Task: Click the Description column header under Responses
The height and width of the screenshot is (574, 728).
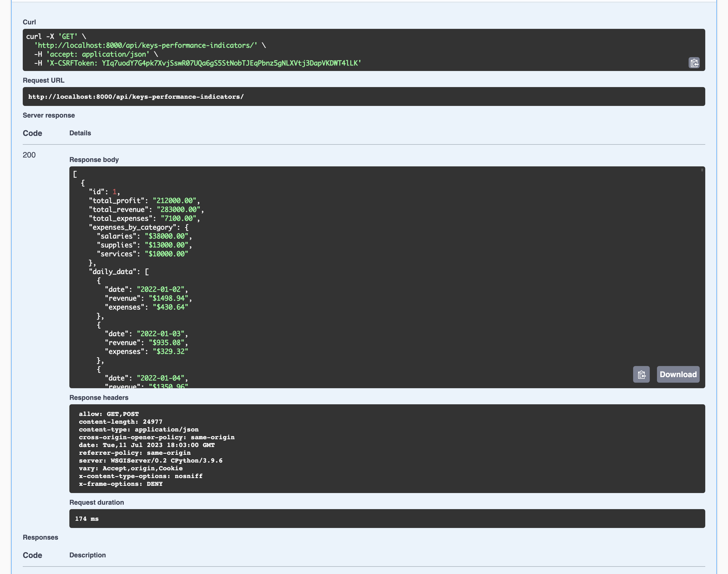Action: (x=87, y=555)
